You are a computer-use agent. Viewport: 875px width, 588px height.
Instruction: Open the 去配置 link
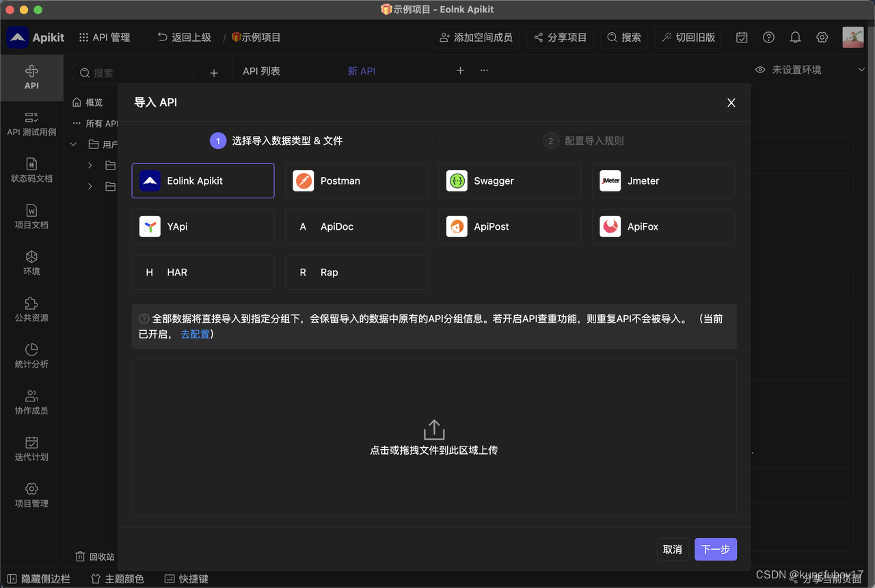pos(195,334)
